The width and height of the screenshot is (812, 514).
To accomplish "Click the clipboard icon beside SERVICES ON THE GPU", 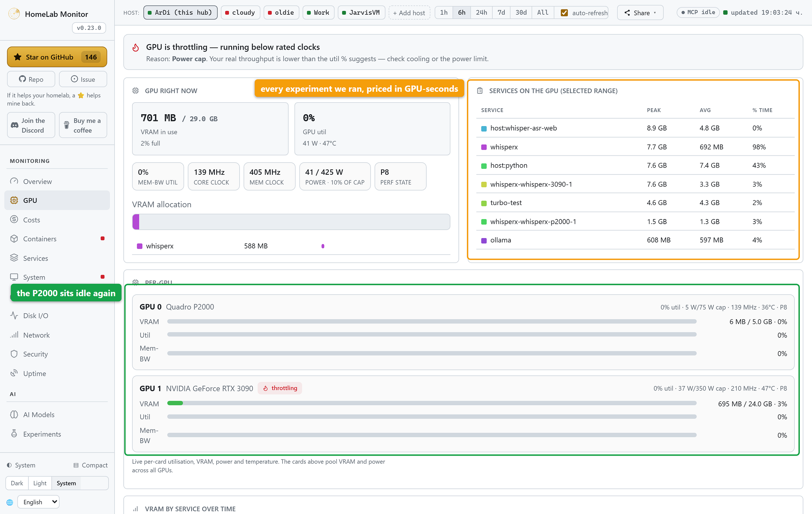I will pyautogui.click(x=480, y=91).
